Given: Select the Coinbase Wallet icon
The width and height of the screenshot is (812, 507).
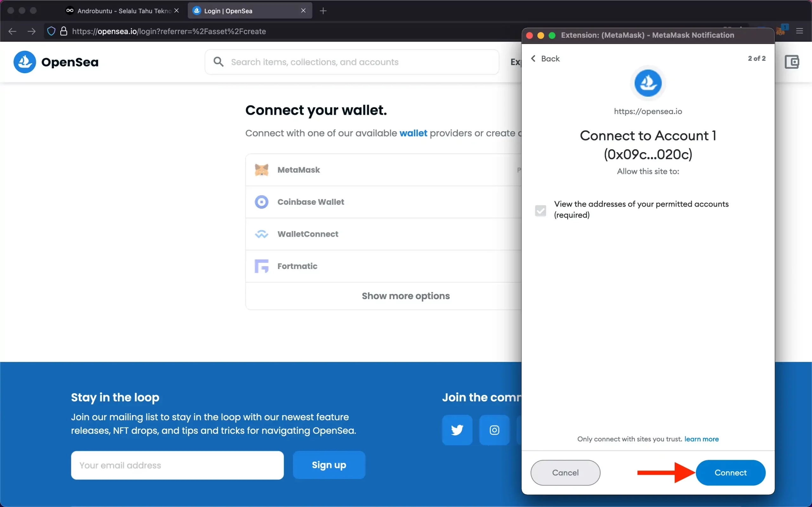Looking at the screenshot, I should pos(262,202).
